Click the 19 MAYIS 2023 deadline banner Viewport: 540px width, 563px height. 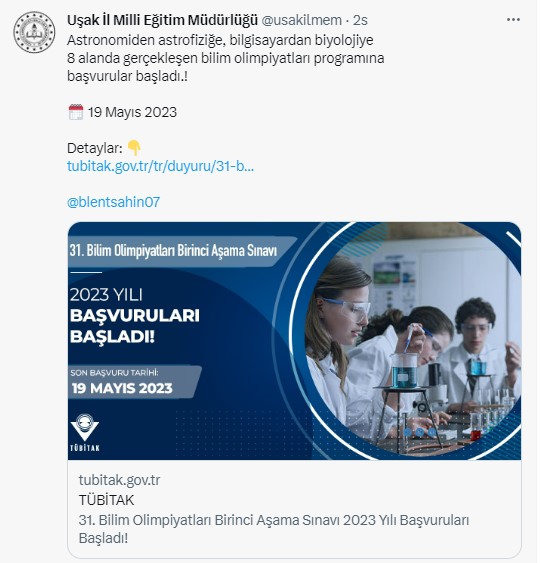coord(134,382)
